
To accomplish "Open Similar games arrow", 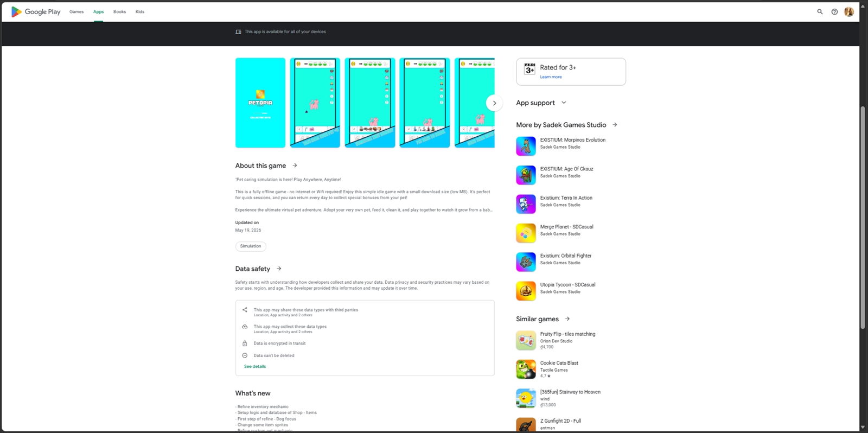I will [x=567, y=319].
